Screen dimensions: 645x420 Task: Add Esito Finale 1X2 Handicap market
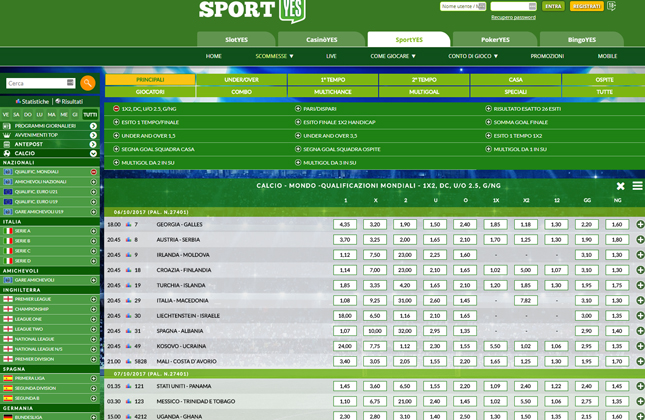pos(298,122)
